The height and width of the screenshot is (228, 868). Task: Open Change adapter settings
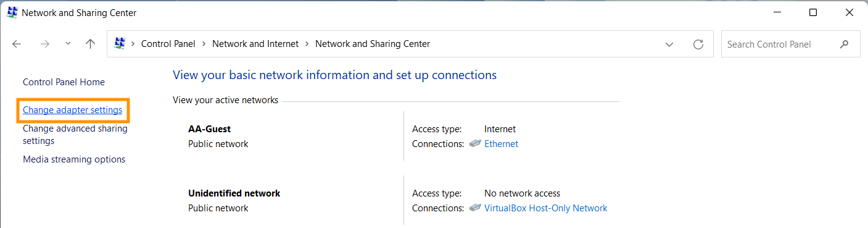72,110
